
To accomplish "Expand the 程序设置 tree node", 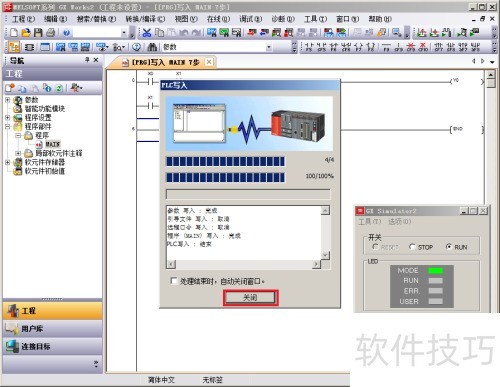I will click(8, 117).
